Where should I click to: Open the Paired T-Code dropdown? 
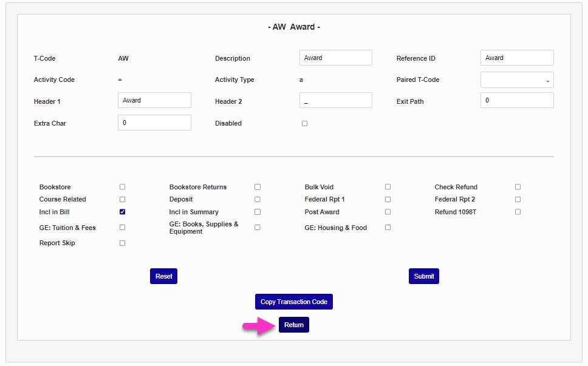[517, 80]
